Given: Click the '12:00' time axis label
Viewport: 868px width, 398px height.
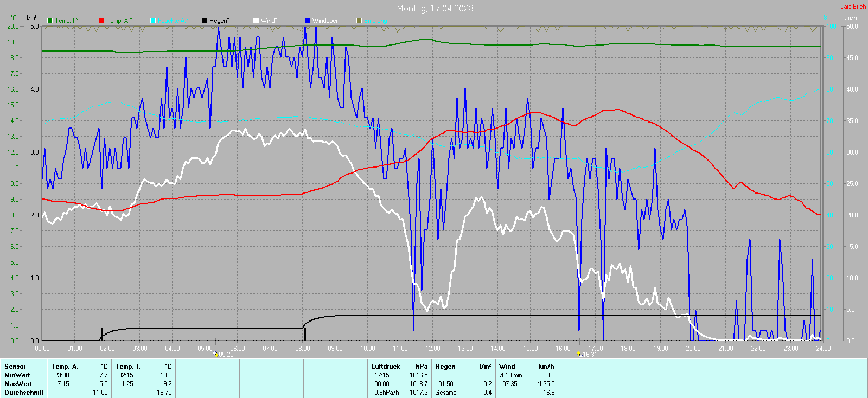Looking at the screenshot, I should pos(433,349).
